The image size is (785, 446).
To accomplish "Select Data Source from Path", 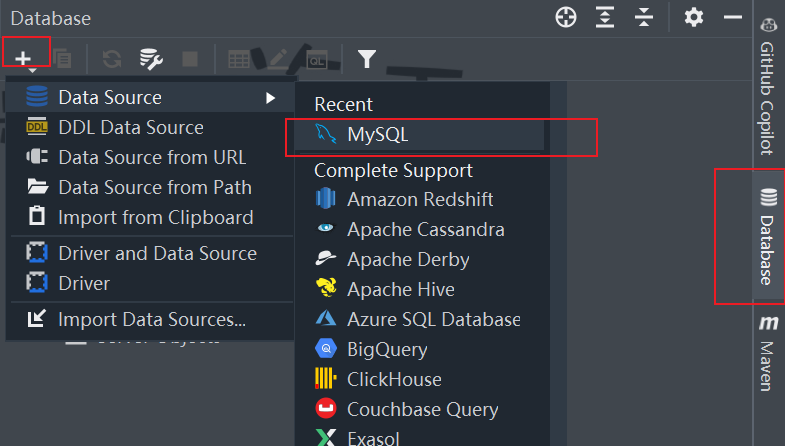I will click(x=150, y=188).
